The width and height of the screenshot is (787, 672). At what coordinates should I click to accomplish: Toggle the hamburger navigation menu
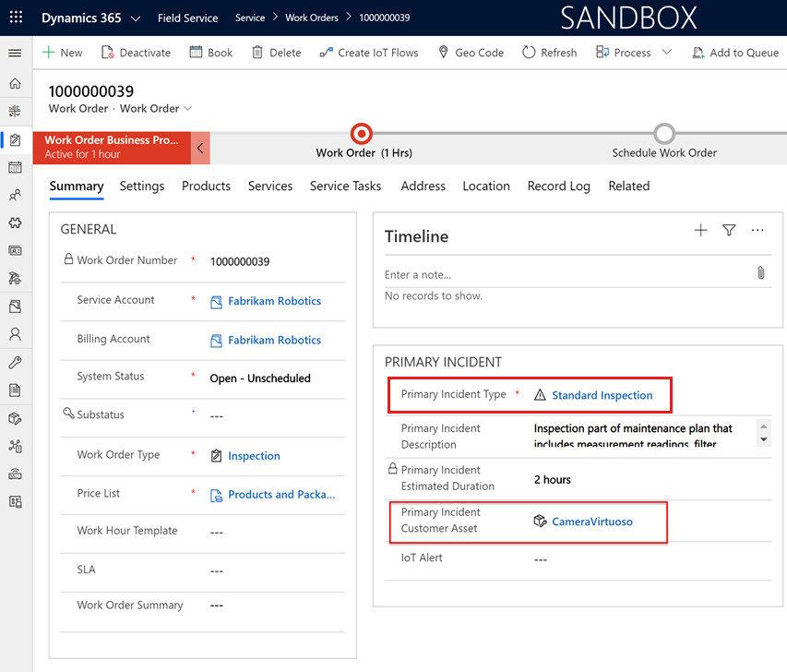pyautogui.click(x=15, y=53)
